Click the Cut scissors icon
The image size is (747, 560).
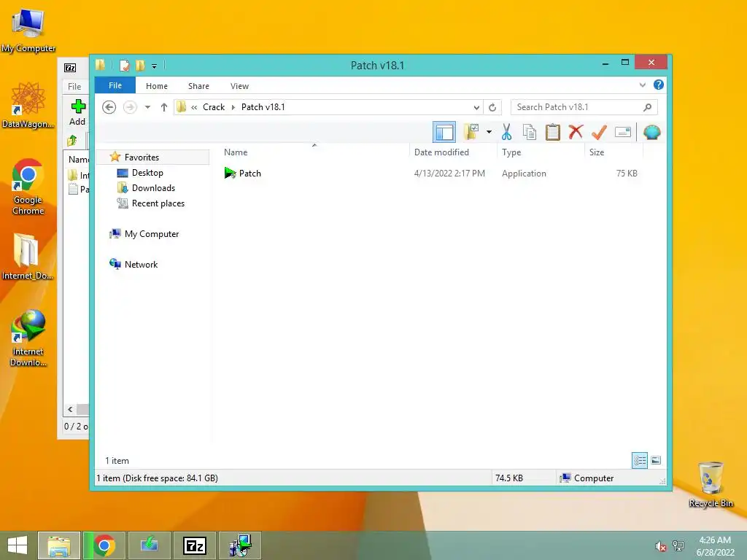(506, 132)
